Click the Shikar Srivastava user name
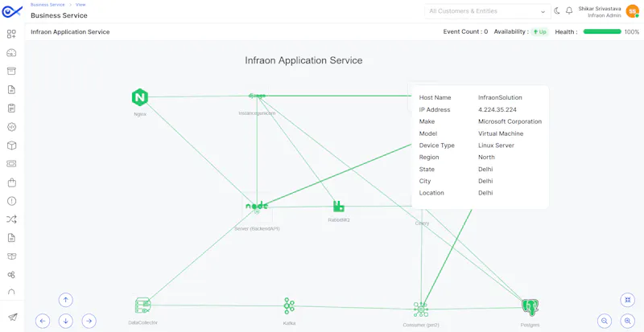Screen dimensions: 644x332 coord(600,9)
